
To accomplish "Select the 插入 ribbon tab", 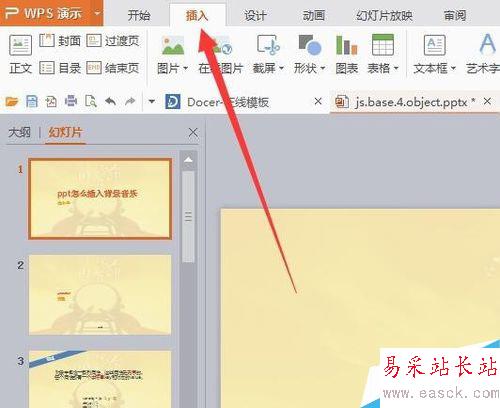I will point(197,15).
